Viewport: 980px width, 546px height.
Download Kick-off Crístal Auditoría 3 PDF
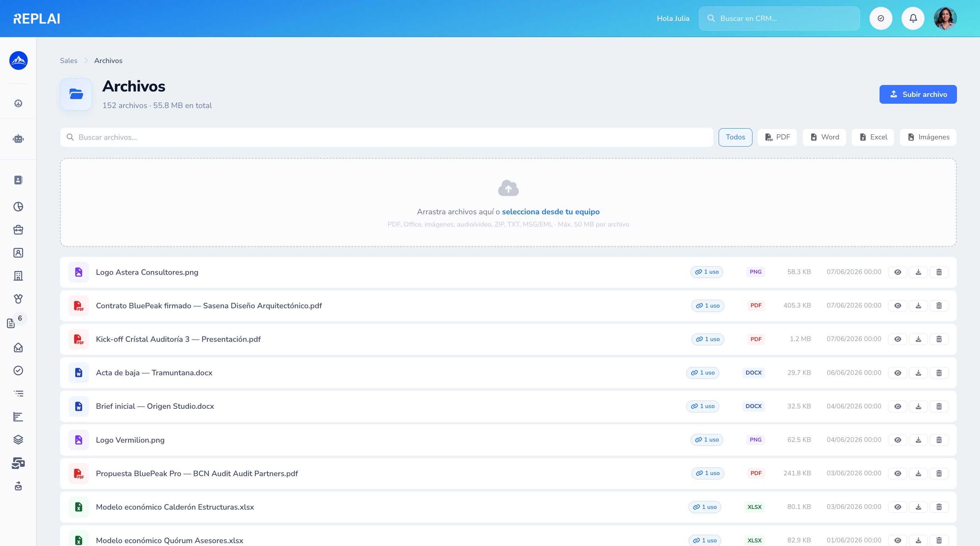tap(918, 339)
